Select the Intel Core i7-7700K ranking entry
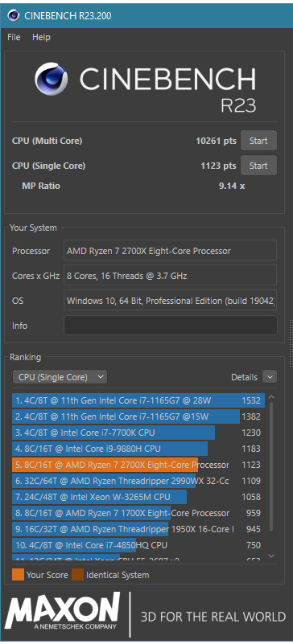This screenshot has width=293, height=644. [x=138, y=433]
